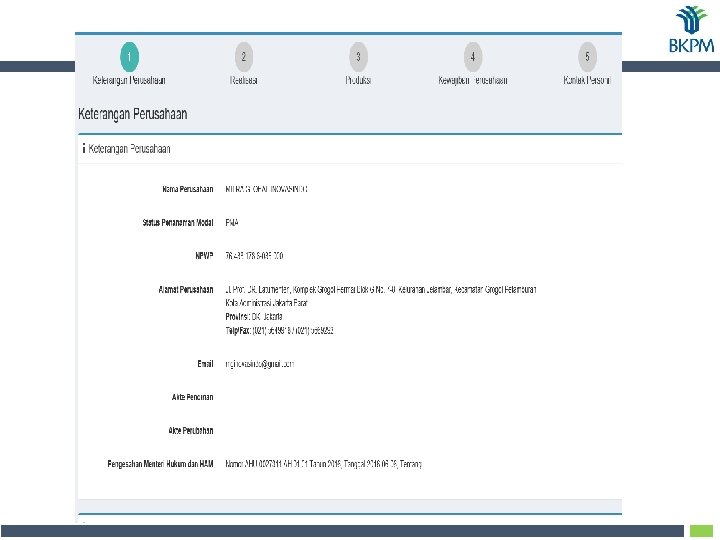Viewport: 720px width, 540px height.
Task: Click the Telp/Fax number line
Action: click(279, 331)
